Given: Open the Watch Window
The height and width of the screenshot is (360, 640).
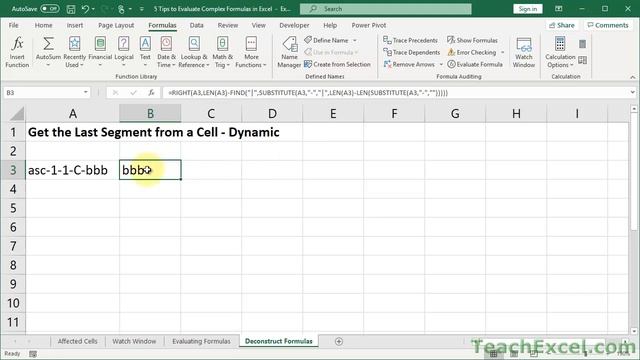Looking at the screenshot, I should (524, 52).
